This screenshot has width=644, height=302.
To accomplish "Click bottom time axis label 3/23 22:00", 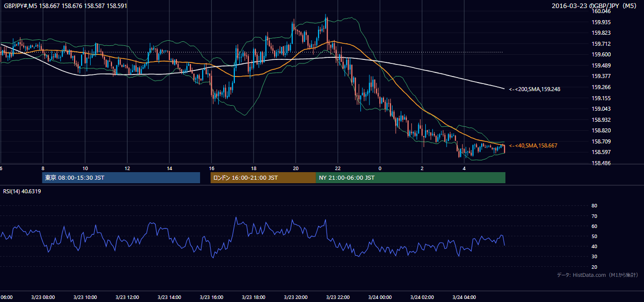I will click(x=338, y=297).
